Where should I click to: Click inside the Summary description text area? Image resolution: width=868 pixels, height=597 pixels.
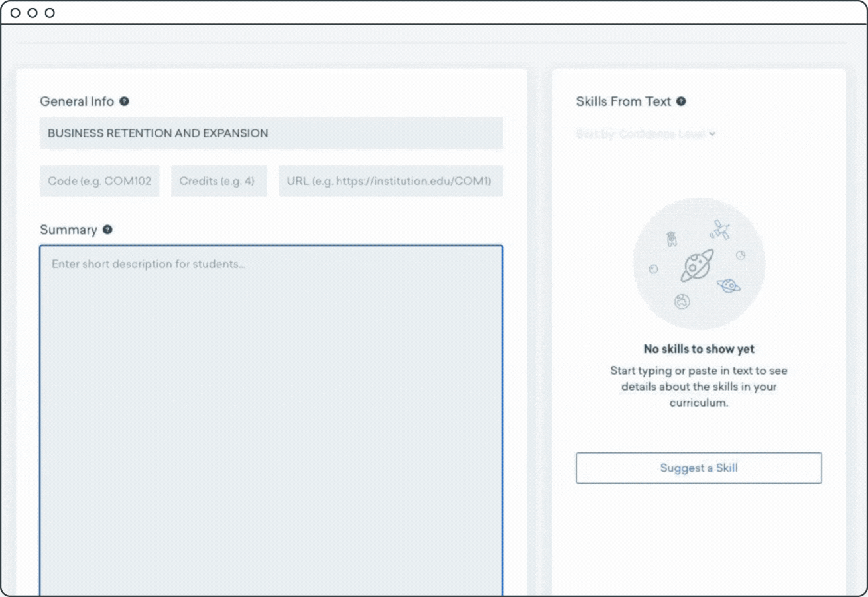(x=271, y=418)
